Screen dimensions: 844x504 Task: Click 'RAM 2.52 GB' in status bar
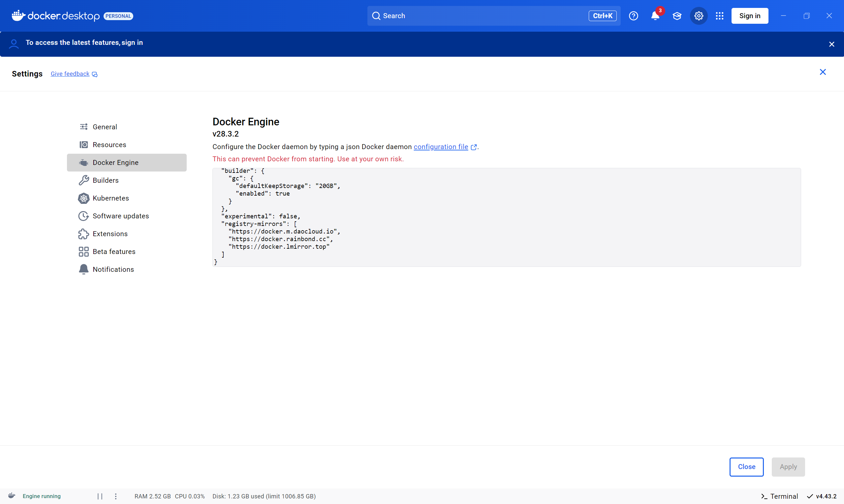(152, 496)
